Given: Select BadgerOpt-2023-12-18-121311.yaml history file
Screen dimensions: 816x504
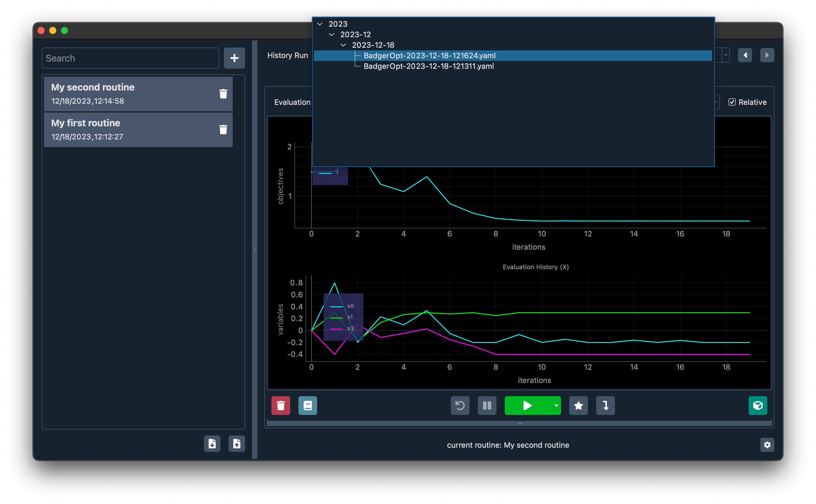Looking at the screenshot, I should 429,66.
